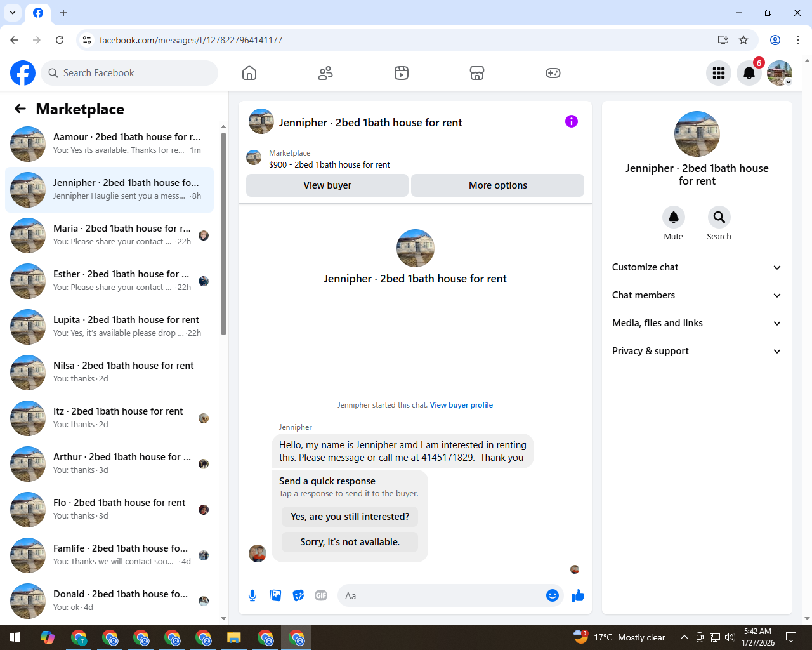Open Famlife conversation in list
This screenshot has height=650, width=812.
(x=109, y=555)
